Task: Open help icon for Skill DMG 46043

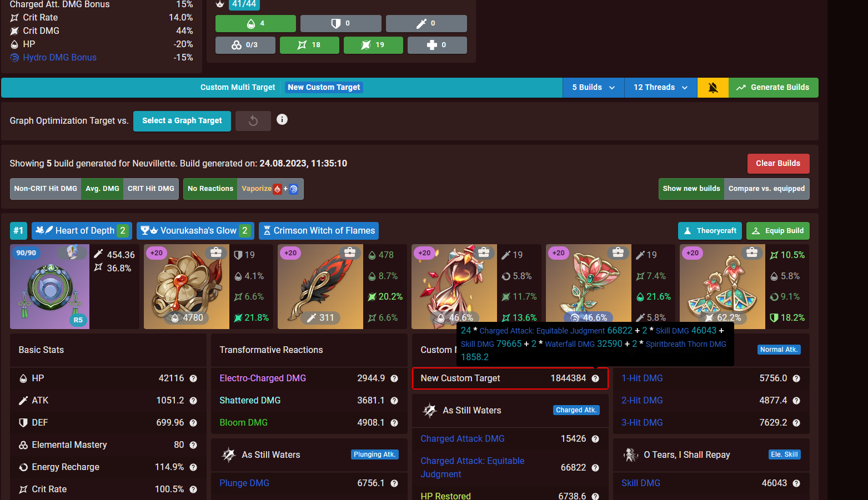Action: (x=796, y=483)
